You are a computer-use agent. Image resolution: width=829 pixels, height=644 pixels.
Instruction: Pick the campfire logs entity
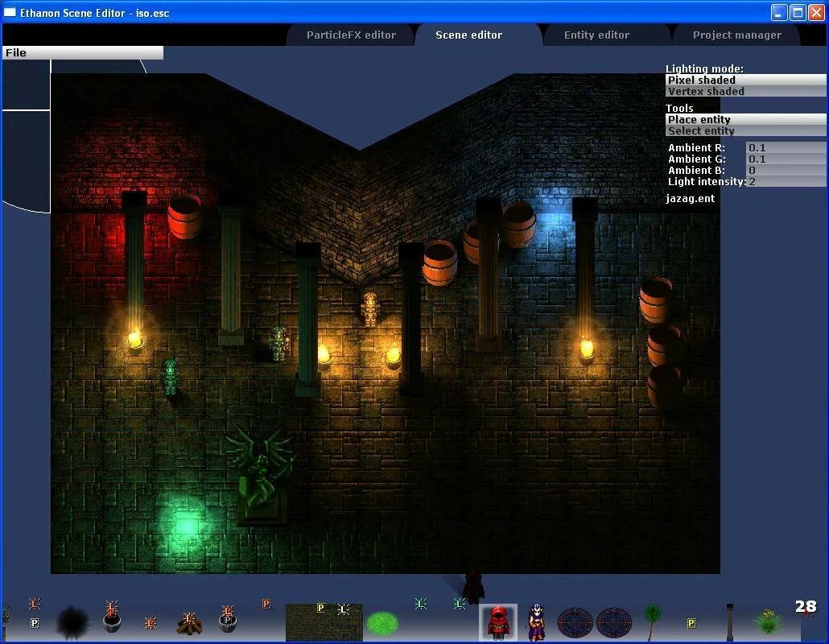click(189, 623)
